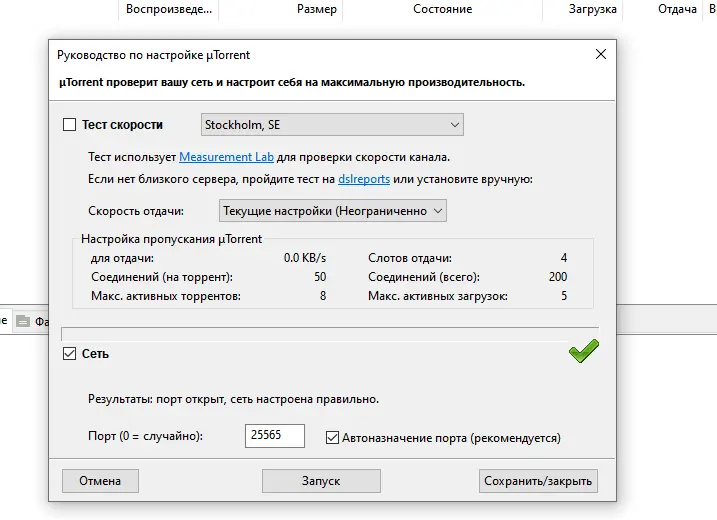Enable the Тест скорости checkbox
The height and width of the screenshot is (520, 717).
pos(69,125)
